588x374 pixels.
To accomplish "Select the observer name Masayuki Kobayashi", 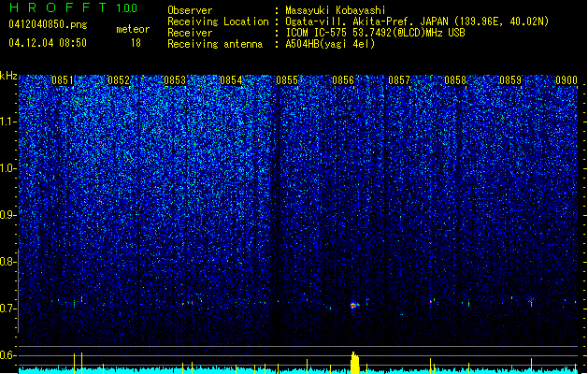I will (x=336, y=10).
